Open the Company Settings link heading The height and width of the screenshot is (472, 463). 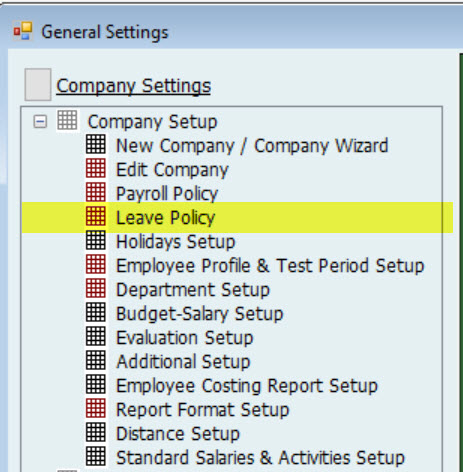[x=133, y=86]
